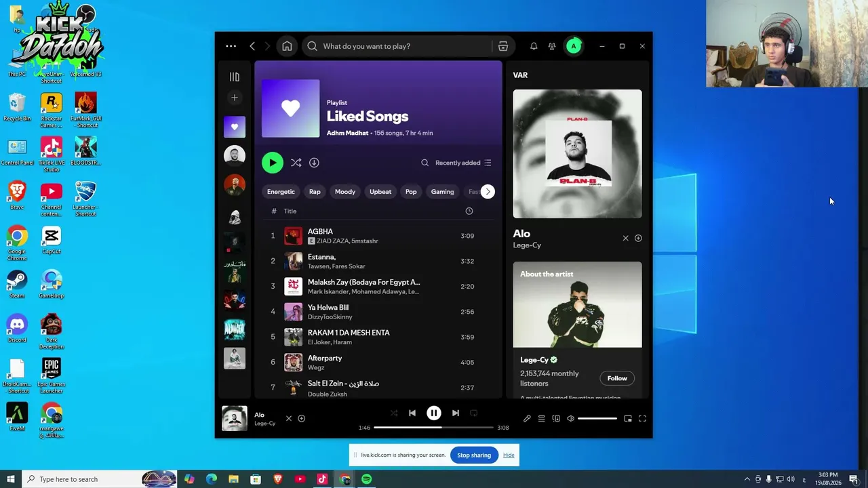This screenshot has height=488, width=868.
Task: Filter songs by Upbeat tag
Action: (x=380, y=192)
